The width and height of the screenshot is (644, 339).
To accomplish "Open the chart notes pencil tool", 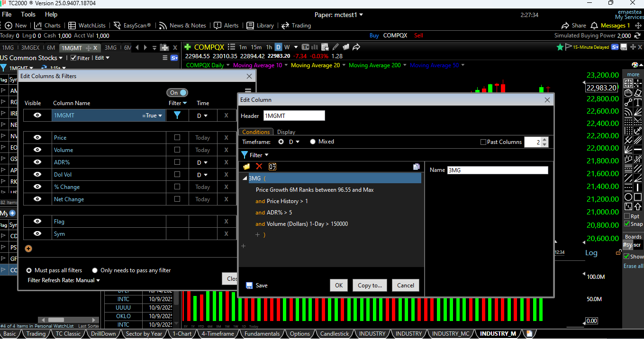I will [335, 47].
